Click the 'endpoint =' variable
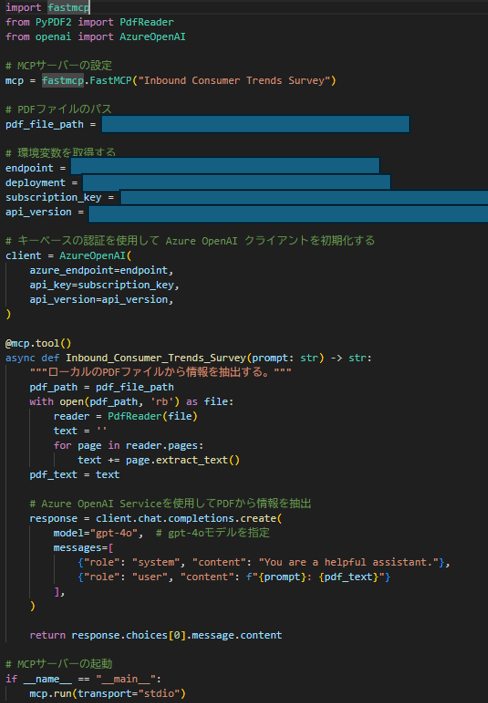This screenshot has height=703, width=488. pos(35,168)
